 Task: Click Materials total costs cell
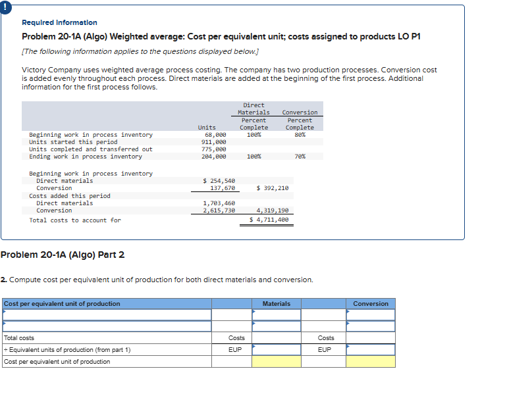pos(276,338)
